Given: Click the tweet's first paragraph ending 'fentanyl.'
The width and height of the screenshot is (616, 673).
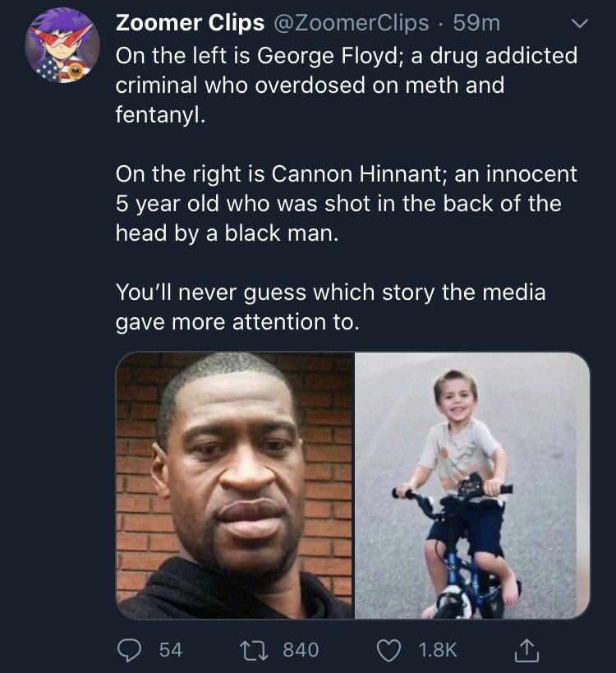Looking at the screenshot, I should coord(346,85).
